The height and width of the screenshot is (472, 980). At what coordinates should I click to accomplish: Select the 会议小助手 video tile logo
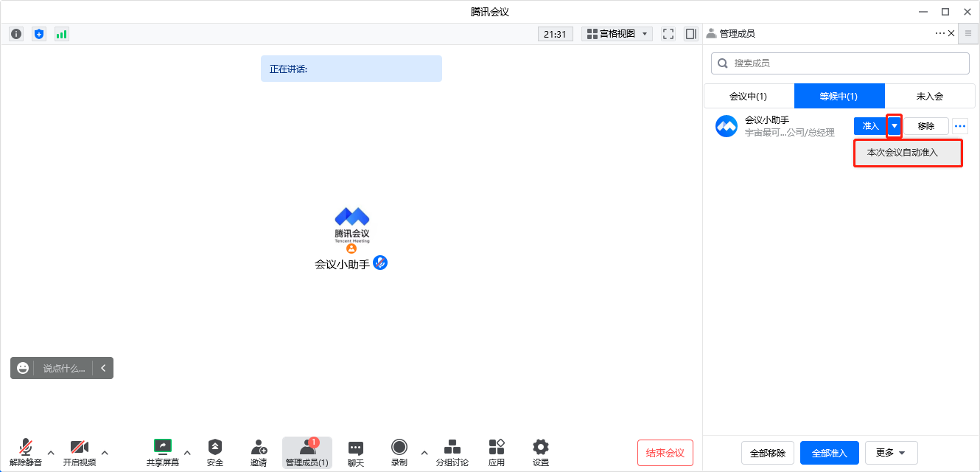click(351, 225)
